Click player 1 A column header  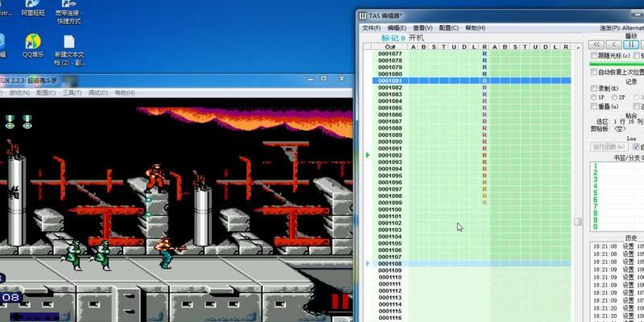[x=414, y=47]
